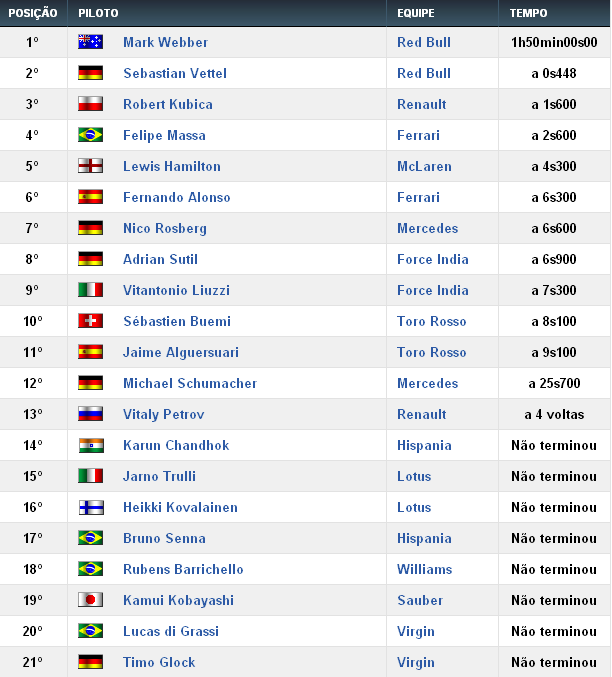Image resolution: width=612 pixels, height=677 pixels.
Task: Click the English flag next to Lewis Hamilton
Action: click(x=90, y=166)
